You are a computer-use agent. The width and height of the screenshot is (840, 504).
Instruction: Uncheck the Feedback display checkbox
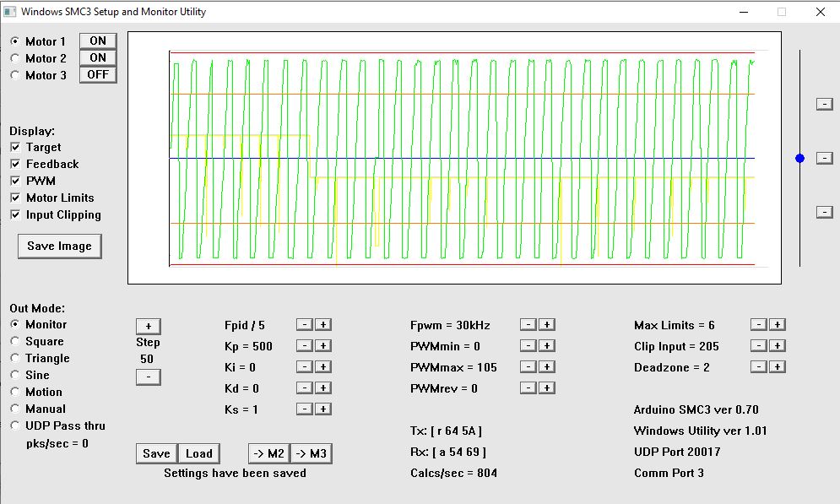pos(15,165)
